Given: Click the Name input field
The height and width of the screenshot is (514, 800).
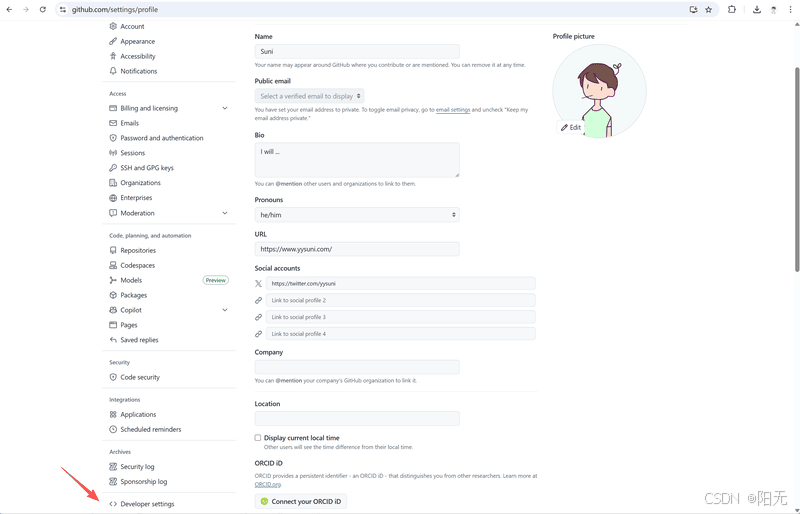Looking at the screenshot, I should [x=357, y=52].
